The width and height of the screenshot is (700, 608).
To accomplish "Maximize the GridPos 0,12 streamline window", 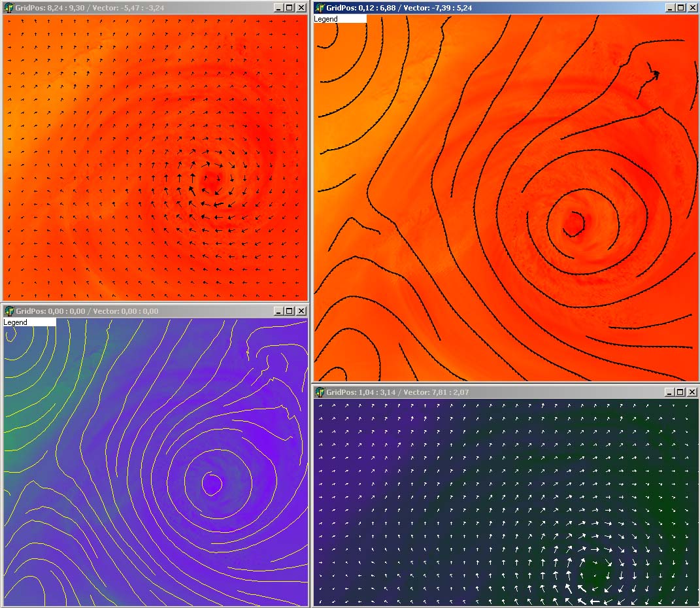I will pyautogui.click(x=681, y=8).
